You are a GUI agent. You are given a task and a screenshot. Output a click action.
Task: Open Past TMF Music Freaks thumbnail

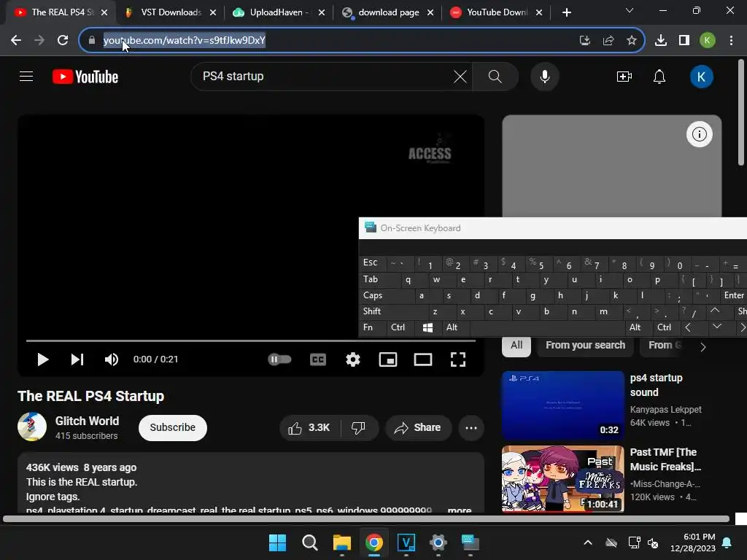click(562, 478)
